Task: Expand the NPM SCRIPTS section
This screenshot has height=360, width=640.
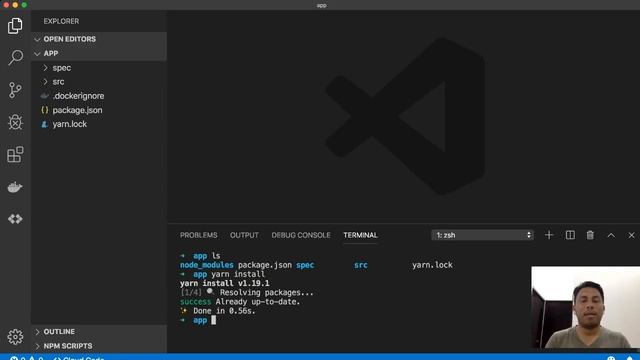Action: (x=99, y=346)
